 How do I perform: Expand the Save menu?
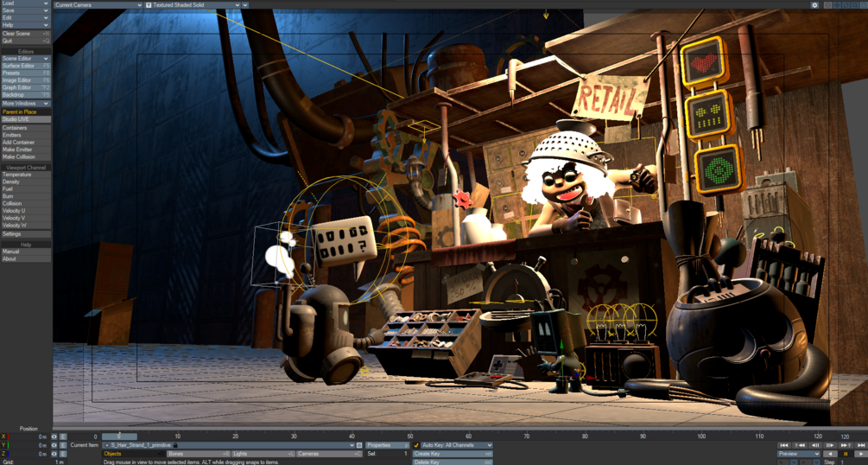click(x=25, y=10)
